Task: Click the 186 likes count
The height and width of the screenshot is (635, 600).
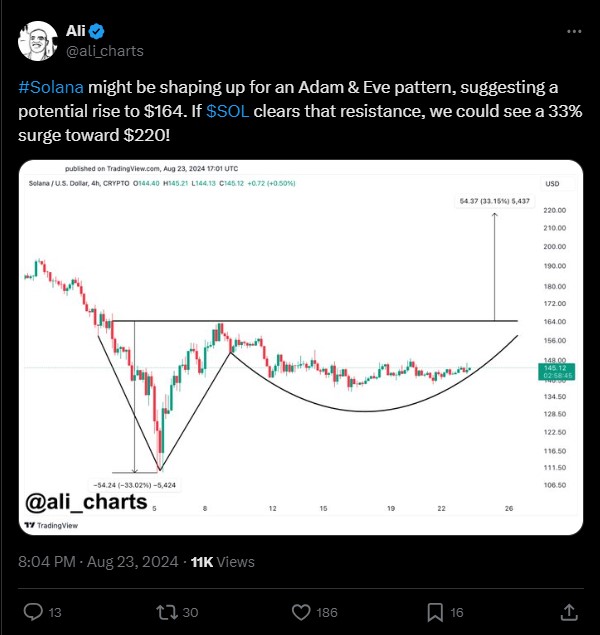Action: pyautogui.click(x=327, y=612)
